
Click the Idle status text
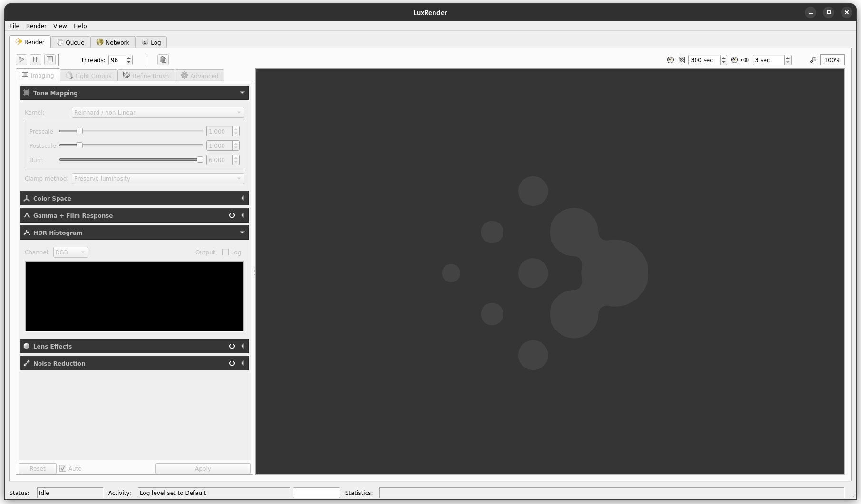click(x=44, y=493)
